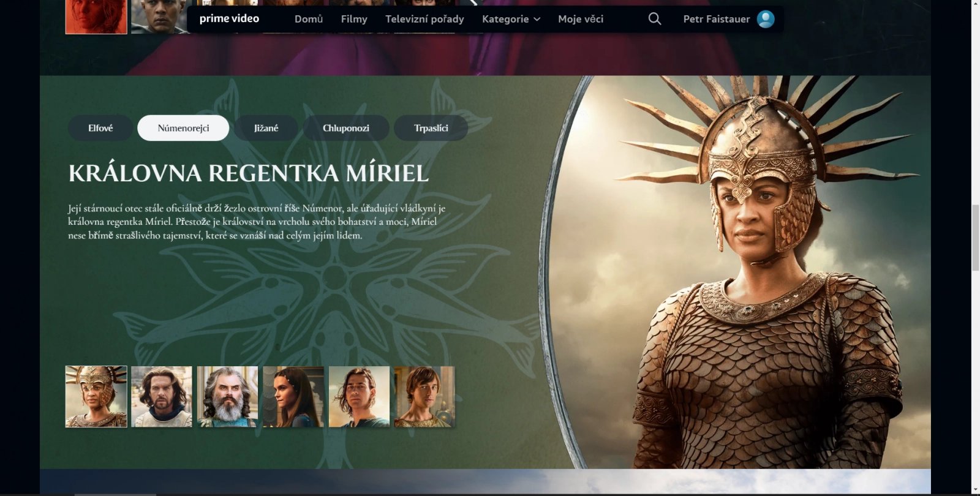Screen dimensions: 980x496
Task: Select the dark-haired man in white armor thumbnail
Action: point(162,397)
